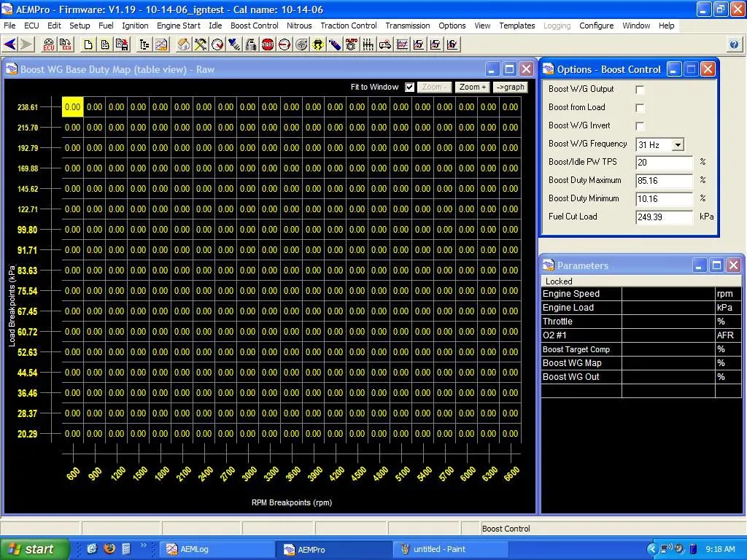Click the spark plug Ignition toolbar icon
Image resolution: width=747 pixels, height=560 pixels.
tap(250, 44)
